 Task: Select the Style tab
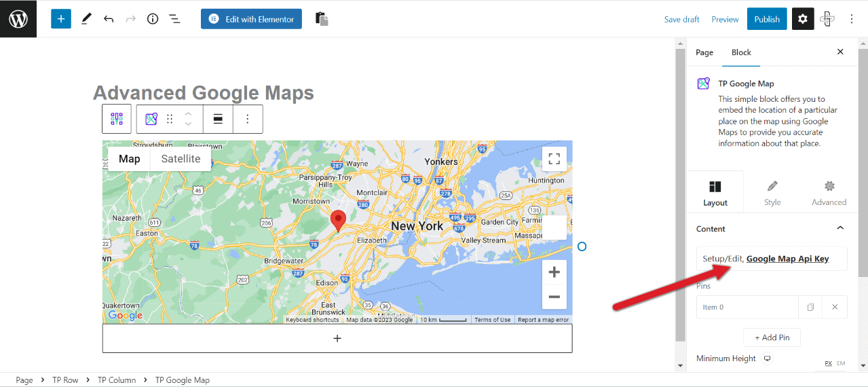tap(772, 193)
